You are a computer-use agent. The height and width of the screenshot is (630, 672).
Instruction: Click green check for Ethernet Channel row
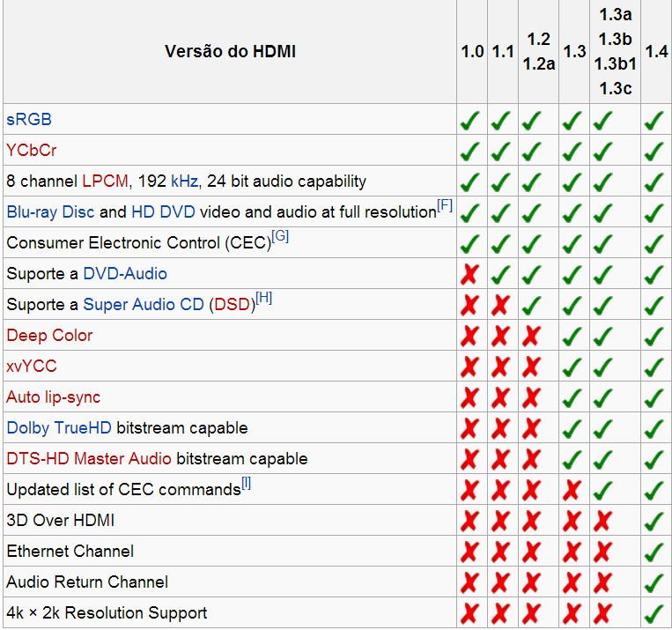pos(654,552)
